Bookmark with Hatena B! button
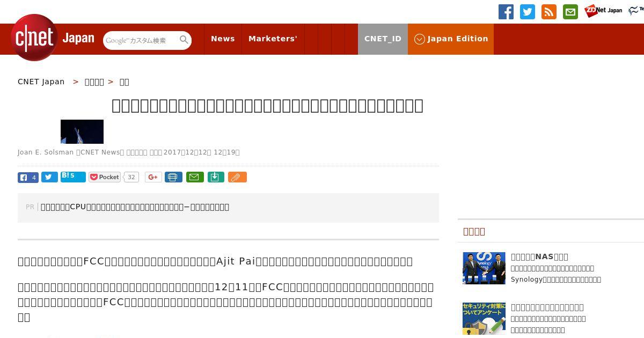The height and width of the screenshot is (338, 644). pos(73,177)
